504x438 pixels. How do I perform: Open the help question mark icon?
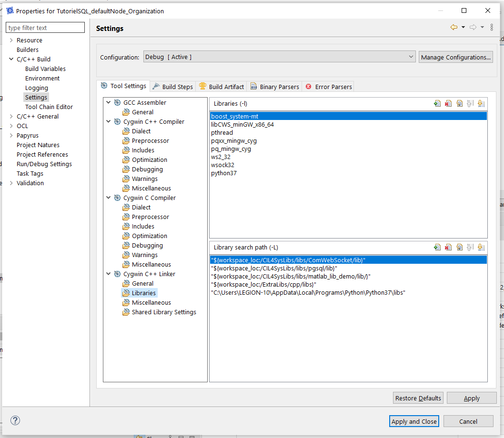[15, 420]
